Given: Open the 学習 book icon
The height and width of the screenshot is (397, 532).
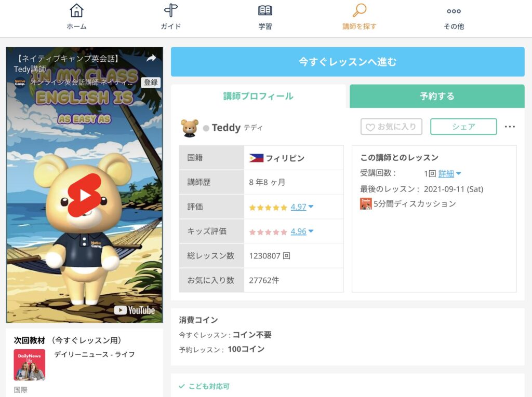Looking at the screenshot, I should (x=265, y=10).
